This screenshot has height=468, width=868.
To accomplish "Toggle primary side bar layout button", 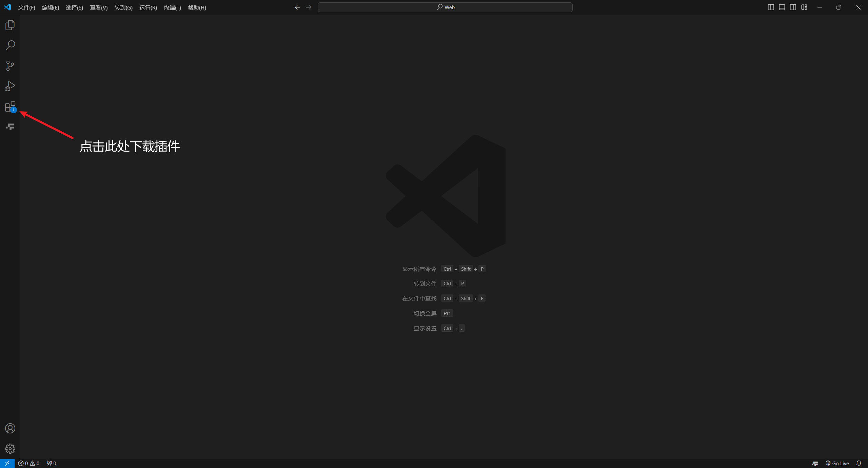I will (771, 7).
